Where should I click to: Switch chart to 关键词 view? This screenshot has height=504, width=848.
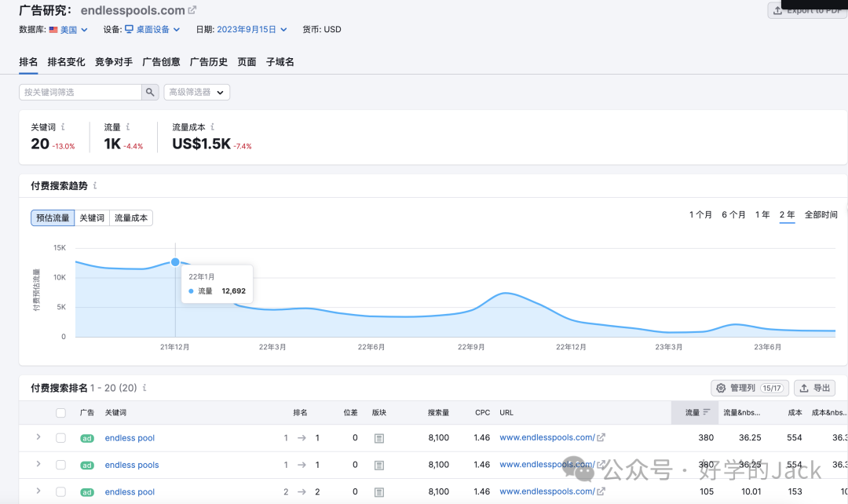click(x=92, y=218)
